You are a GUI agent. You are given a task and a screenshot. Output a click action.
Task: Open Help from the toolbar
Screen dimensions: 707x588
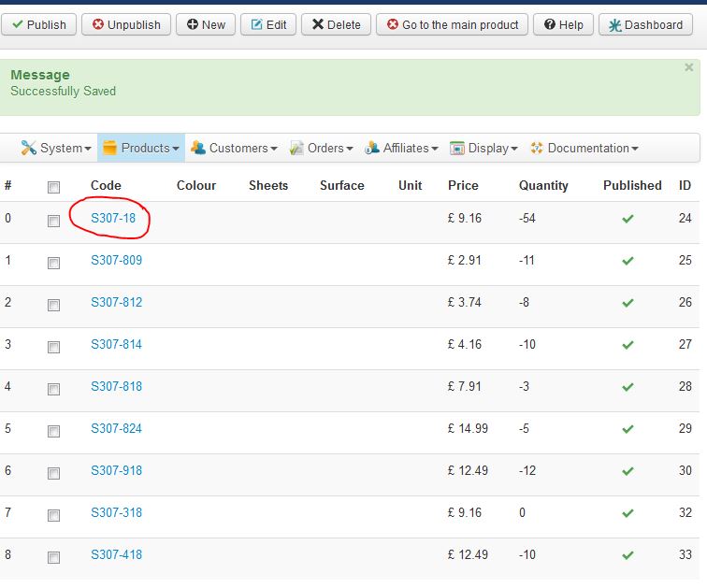[563, 24]
